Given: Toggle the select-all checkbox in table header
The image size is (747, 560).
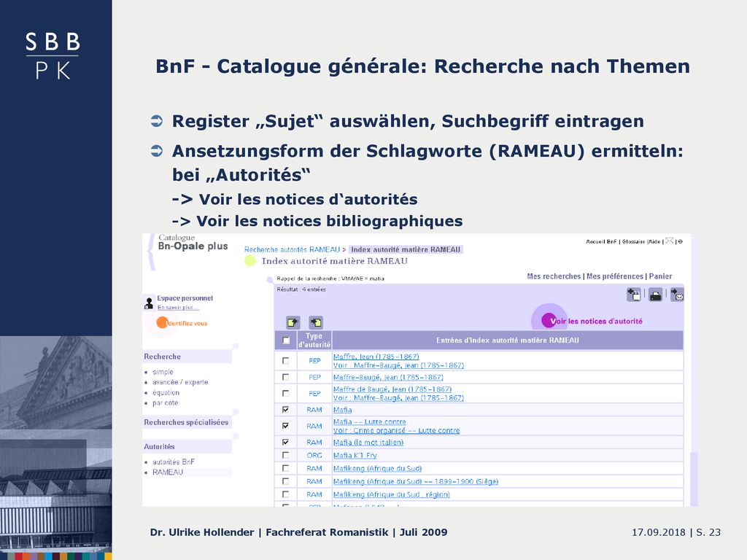Looking at the screenshot, I should (x=286, y=341).
